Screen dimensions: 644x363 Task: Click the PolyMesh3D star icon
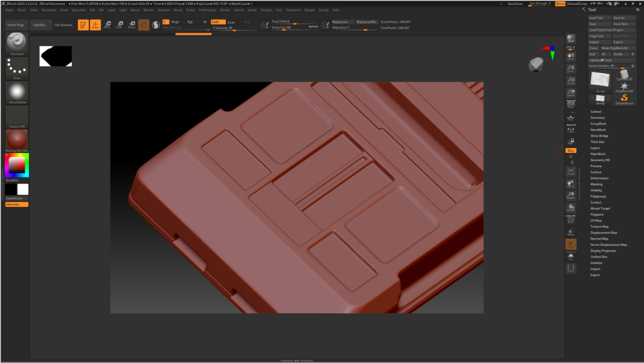[x=624, y=86]
